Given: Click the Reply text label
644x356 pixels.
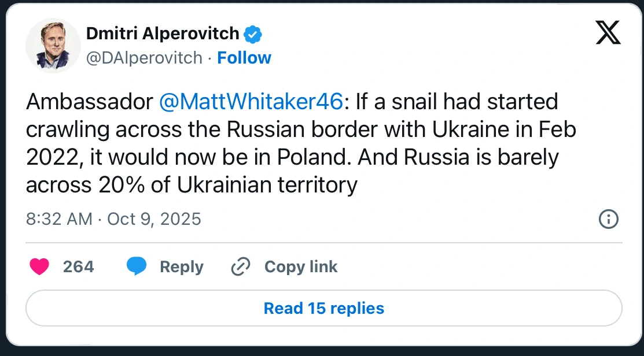Looking at the screenshot, I should (181, 266).
